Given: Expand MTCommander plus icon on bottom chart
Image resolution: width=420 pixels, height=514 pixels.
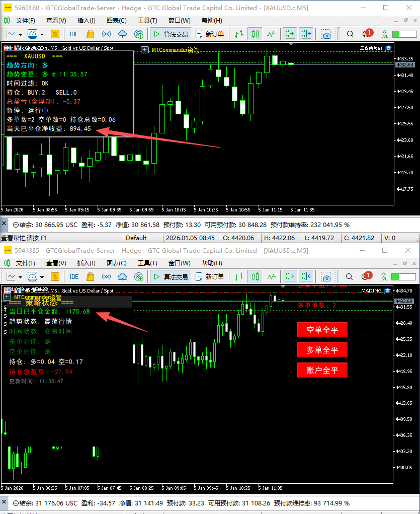Looking at the screenshot, I should (7, 297).
